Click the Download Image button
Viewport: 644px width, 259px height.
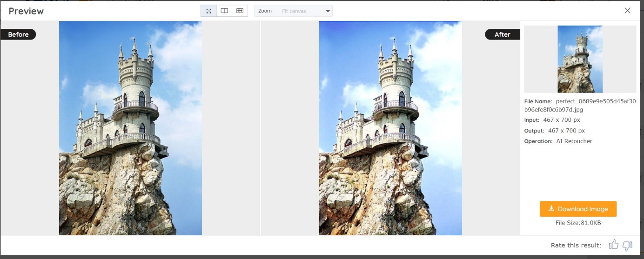578,209
